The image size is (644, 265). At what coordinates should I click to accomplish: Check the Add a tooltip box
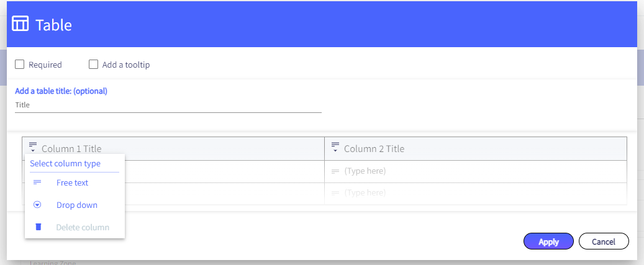94,65
